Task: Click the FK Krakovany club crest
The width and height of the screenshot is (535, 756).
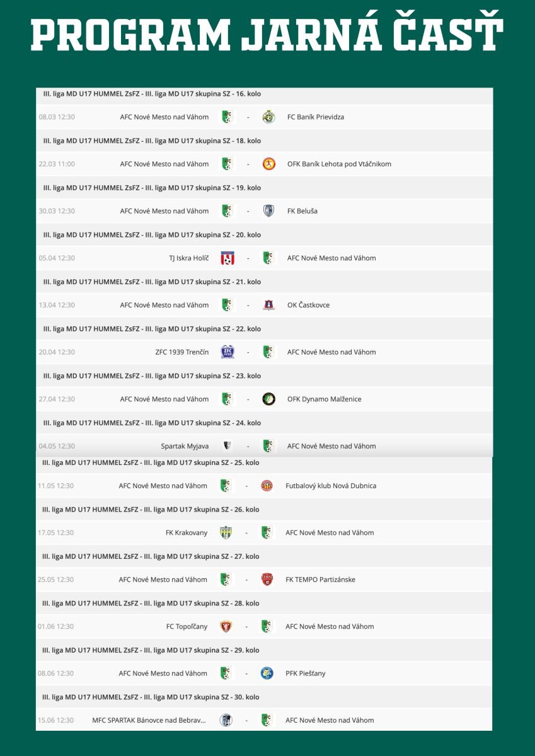Action: click(x=226, y=532)
